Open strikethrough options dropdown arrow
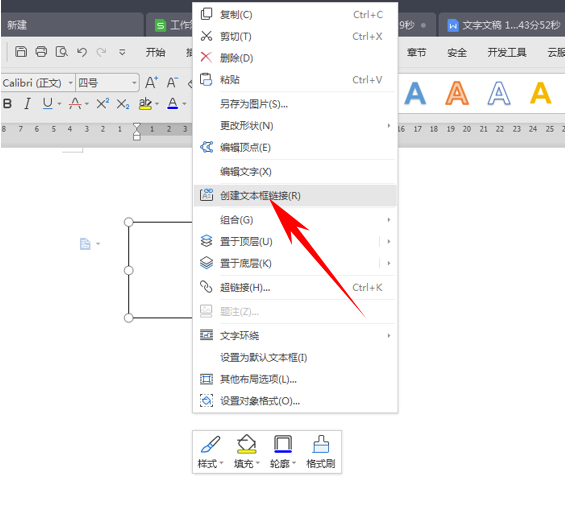565x508 pixels. (x=87, y=104)
